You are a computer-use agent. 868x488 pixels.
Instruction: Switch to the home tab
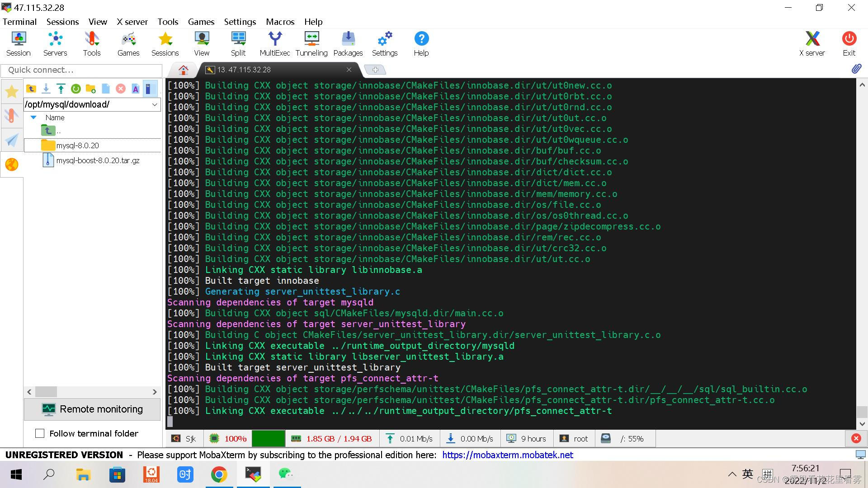tap(183, 70)
